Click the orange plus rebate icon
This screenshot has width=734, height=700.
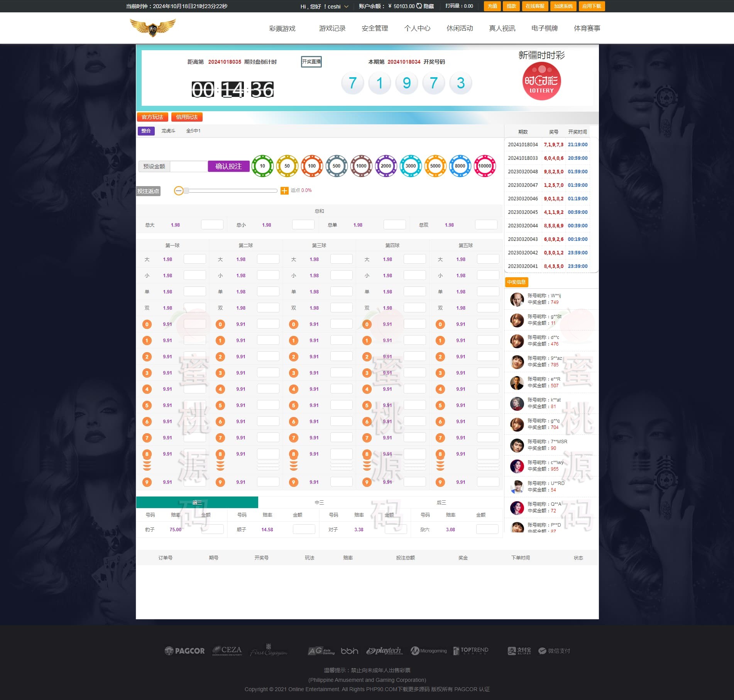pos(284,191)
